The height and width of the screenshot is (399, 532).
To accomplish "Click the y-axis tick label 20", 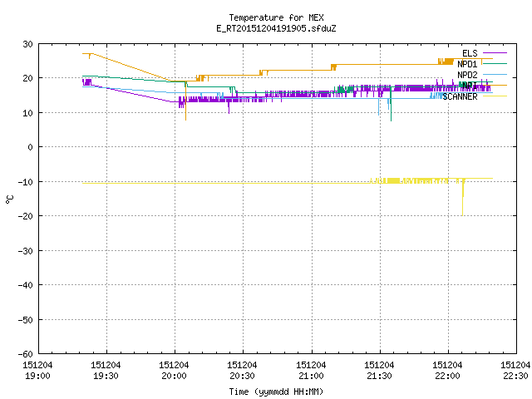I will point(27,78).
